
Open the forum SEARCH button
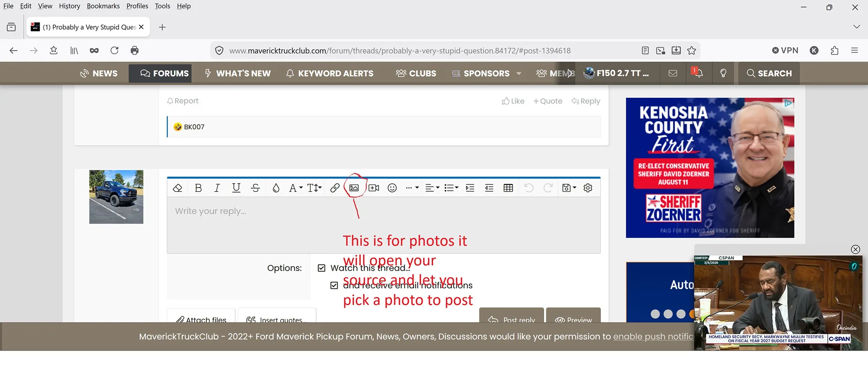click(769, 73)
